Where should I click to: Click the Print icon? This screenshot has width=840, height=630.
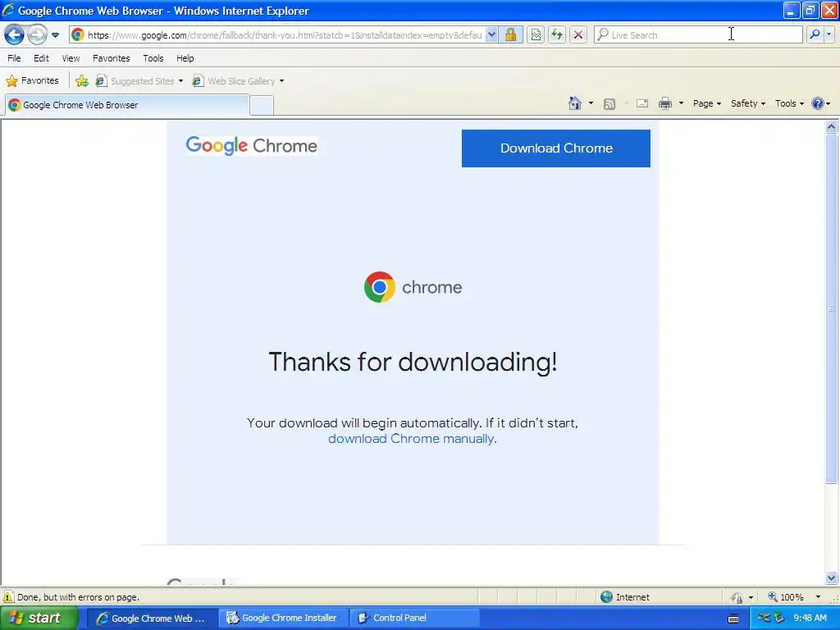[x=664, y=103]
